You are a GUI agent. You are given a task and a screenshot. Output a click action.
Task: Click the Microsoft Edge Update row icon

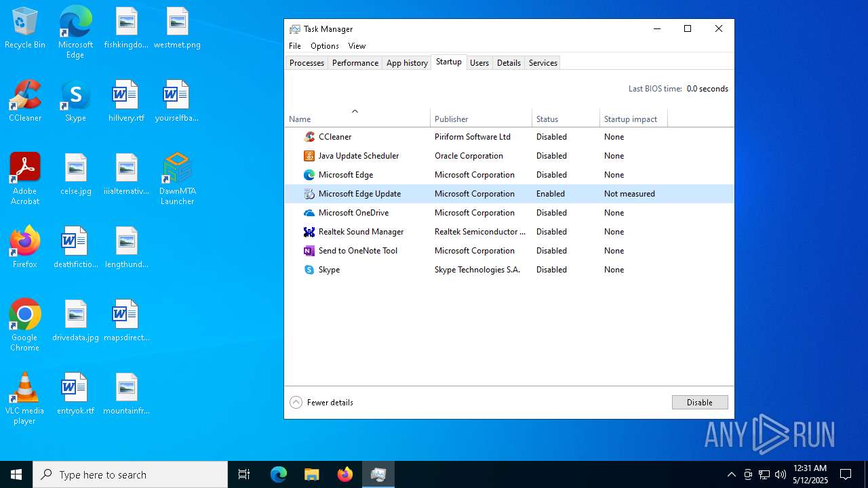click(x=309, y=194)
